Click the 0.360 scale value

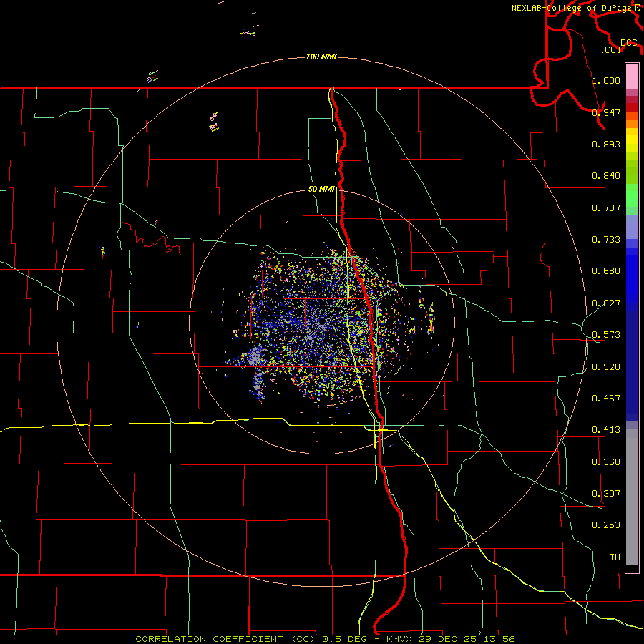606,462
